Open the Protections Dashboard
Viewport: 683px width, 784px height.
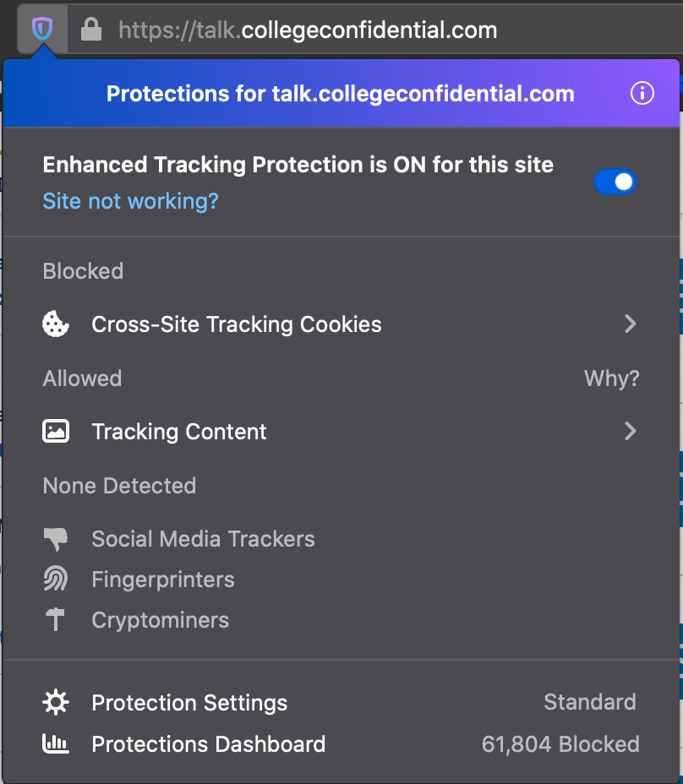[x=209, y=744]
